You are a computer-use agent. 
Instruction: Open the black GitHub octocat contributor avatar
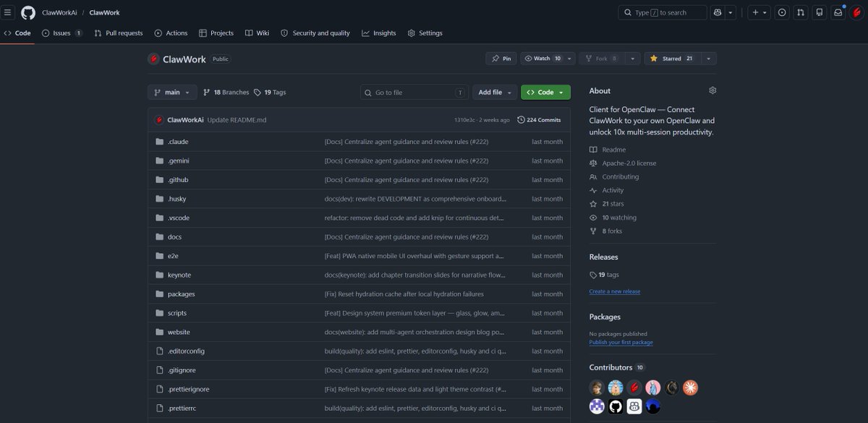coord(616,406)
